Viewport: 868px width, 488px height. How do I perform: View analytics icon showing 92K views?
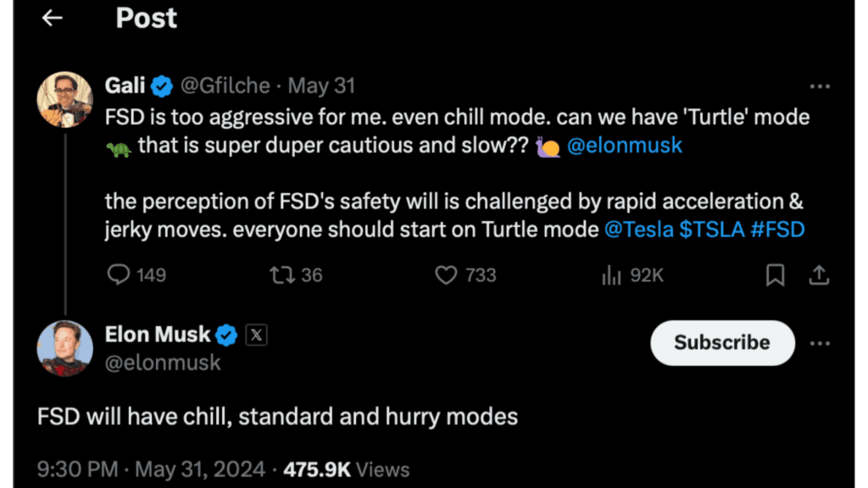611,275
